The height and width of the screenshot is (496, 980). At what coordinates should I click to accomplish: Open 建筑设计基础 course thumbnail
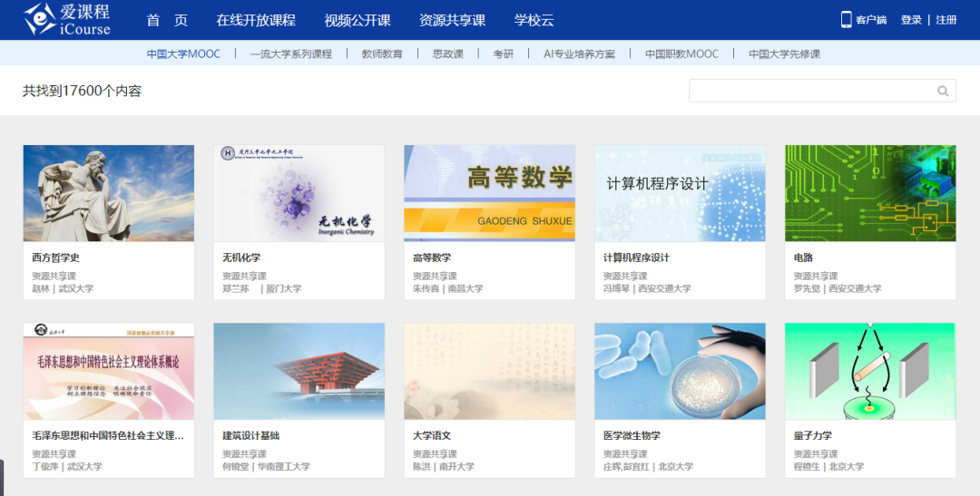299,371
